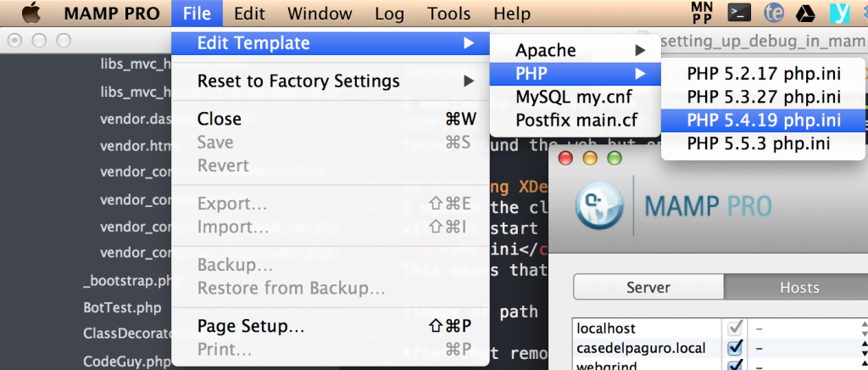This screenshot has height=370, width=868.
Task: Open CodeGuy.php in the editor sidebar
Action: (x=128, y=362)
